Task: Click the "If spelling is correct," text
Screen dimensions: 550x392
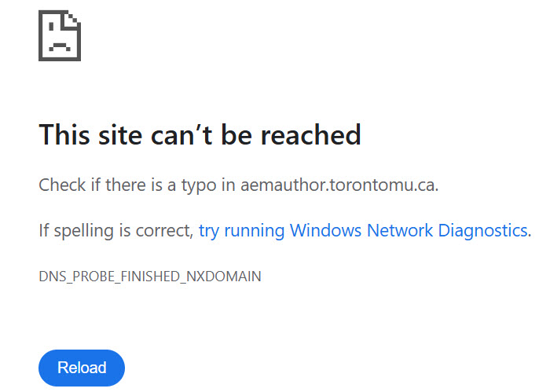Action: [115, 230]
